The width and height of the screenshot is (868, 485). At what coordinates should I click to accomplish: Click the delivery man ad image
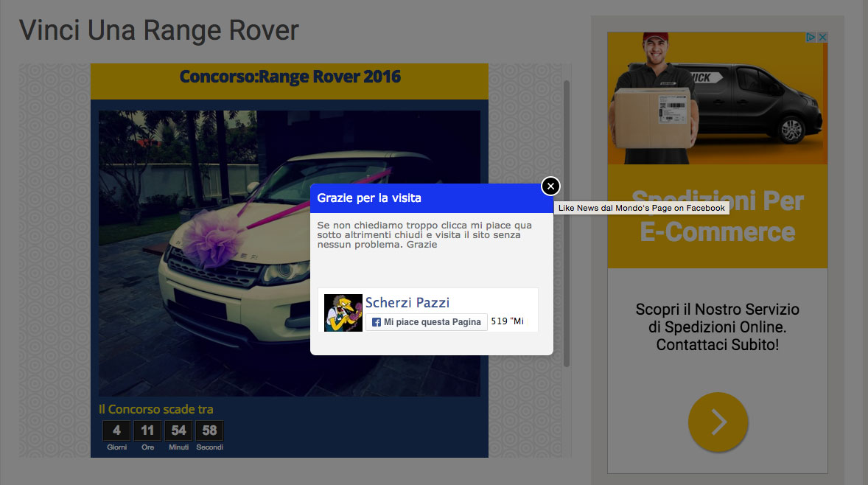coord(718,98)
